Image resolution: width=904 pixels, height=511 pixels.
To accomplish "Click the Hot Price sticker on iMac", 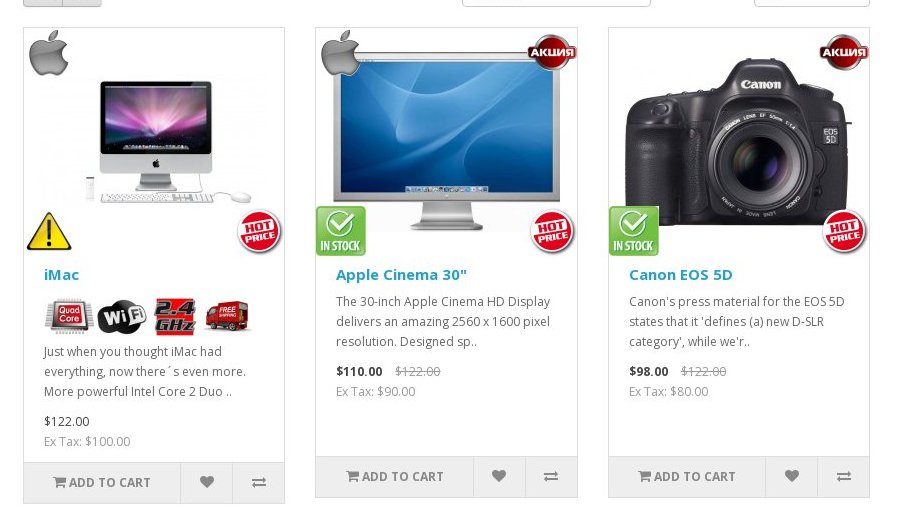I will (259, 231).
